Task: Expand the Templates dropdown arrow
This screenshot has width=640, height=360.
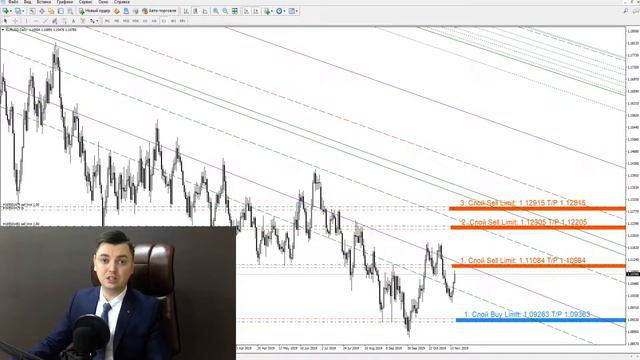Action: 297,11
